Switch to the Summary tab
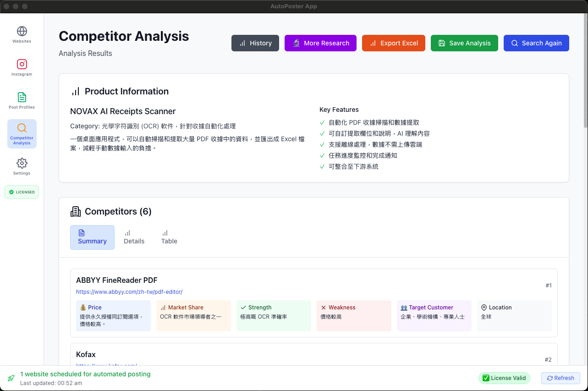This screenshot has height=391, width=588. (x=92, y=237)
